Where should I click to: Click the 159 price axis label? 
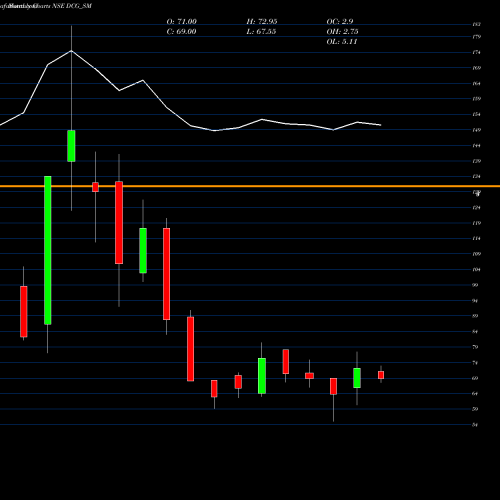click(477, 99)
